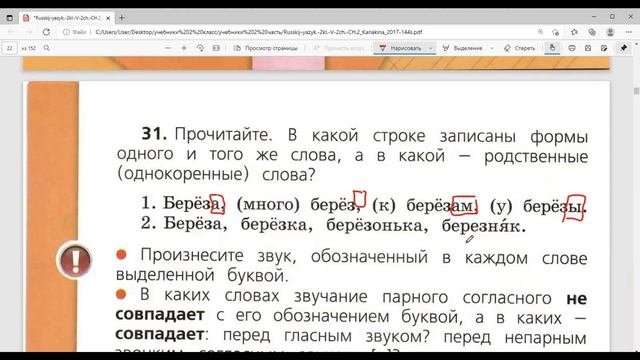Image resolution: width=640 pixels, height=360 pixels.
Task: Toggle touch drawing mode
Action: 552,48
